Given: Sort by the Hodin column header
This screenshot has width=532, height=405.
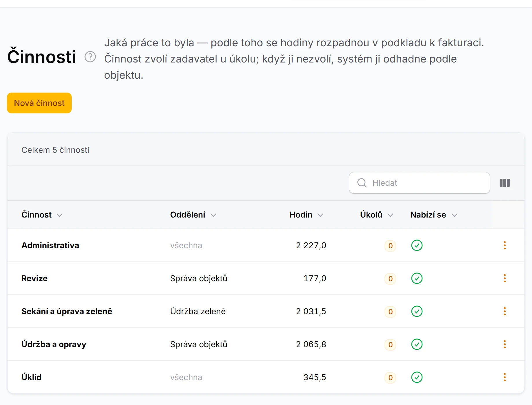Looking at the screenshot, I should (306, 215).
